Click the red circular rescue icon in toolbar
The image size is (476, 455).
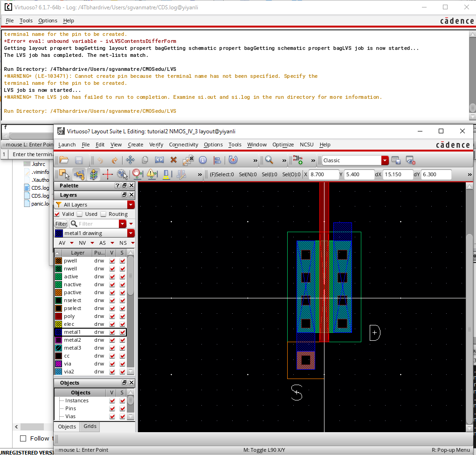point(233,160)
